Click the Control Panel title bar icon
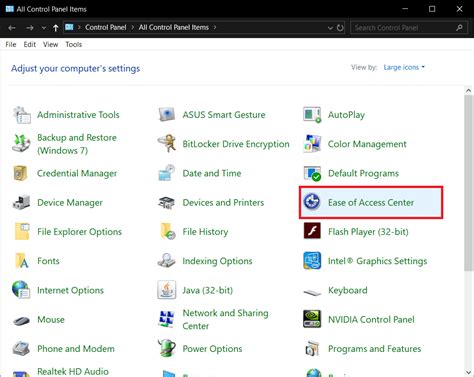The image size is (474, 377). 10,9
